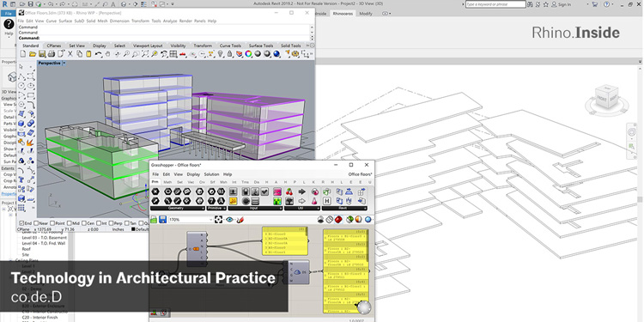Viewport: 644px width, 322px height.
Task: Toggle the Grasshopper preview eye icon
Action: click(x=229, y=219)
